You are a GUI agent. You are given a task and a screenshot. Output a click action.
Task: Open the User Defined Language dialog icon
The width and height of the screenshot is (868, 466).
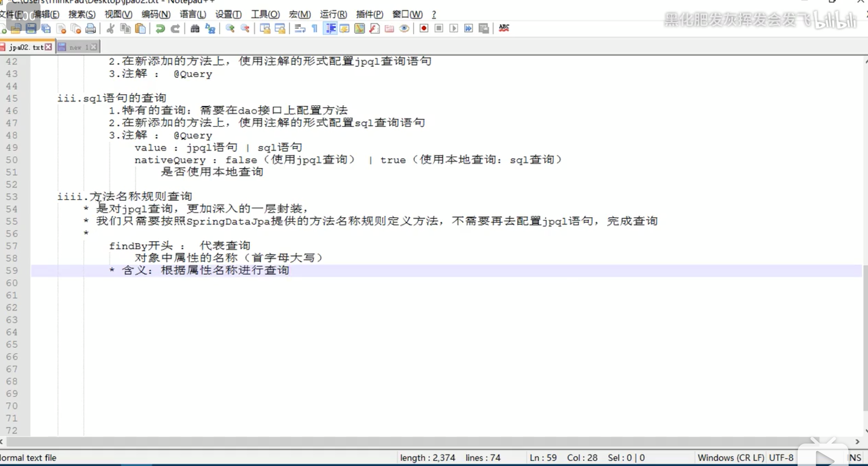coord(345,29)
